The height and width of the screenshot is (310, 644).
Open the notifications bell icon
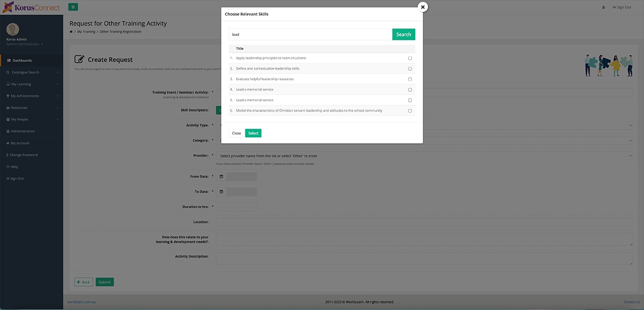tap(603, 8)
